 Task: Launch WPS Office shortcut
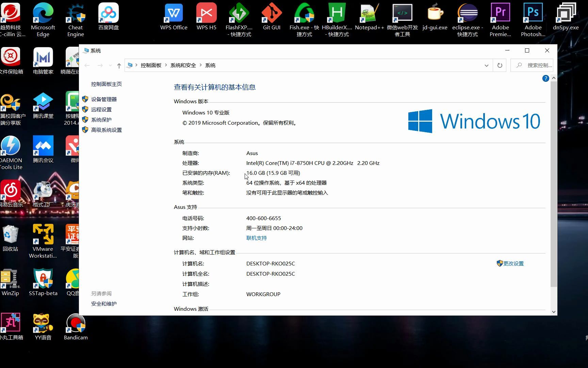click(x=174, y=16)
